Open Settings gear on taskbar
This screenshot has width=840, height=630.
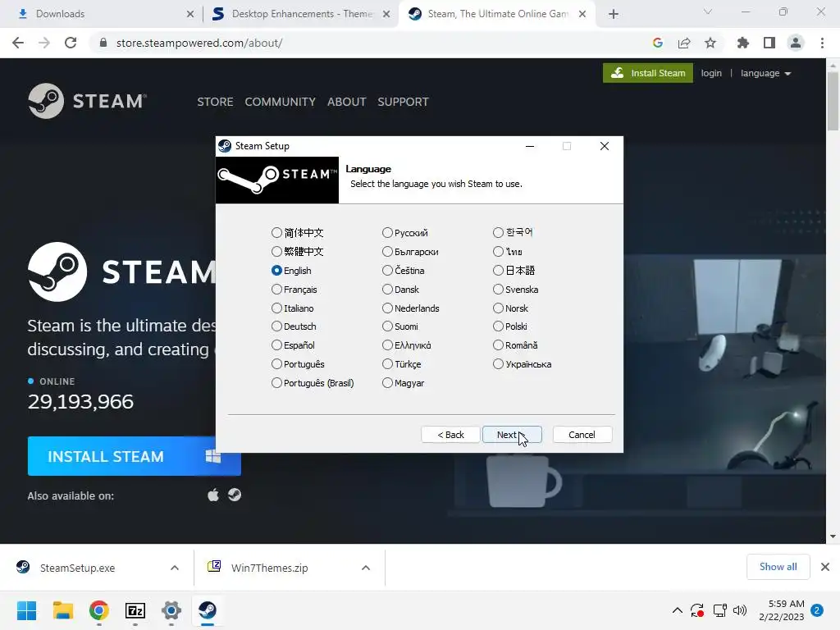(x=171, y=610)
